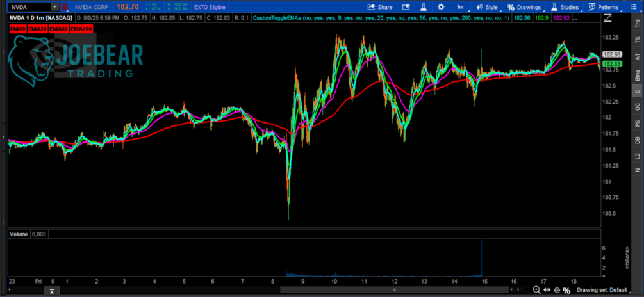The height and width of the screenshot is (297, 644).
Task: Click the NVDA 1 D 1m [NASDAQ] chart title
Action: 42,18
